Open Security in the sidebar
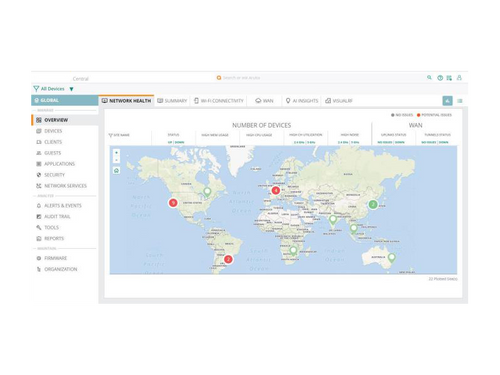Viewport: 500px width, 375px height. point(50,175)
